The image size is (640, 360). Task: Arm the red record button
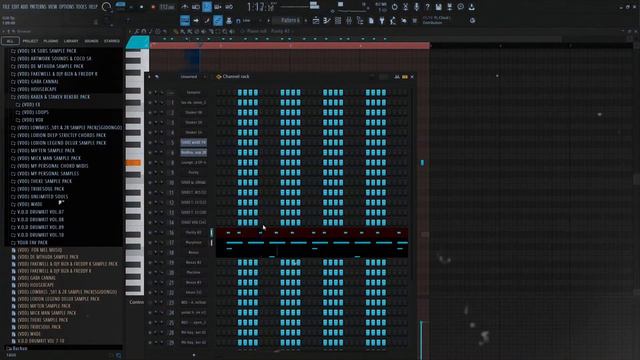(x=153, y=7)
